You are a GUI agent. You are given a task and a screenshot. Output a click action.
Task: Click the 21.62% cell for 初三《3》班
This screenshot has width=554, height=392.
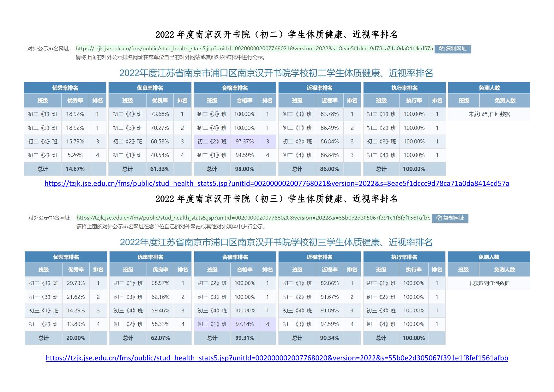point(76,297)
